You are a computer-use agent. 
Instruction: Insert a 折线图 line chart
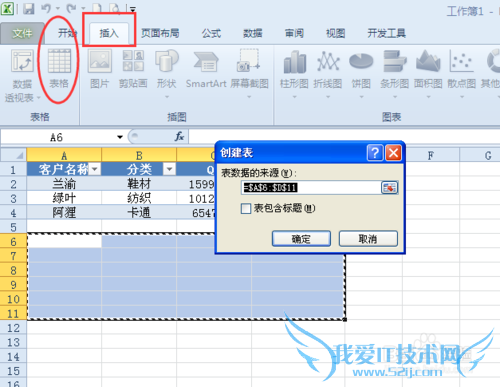pyautogui.click(x=328, y=61)
